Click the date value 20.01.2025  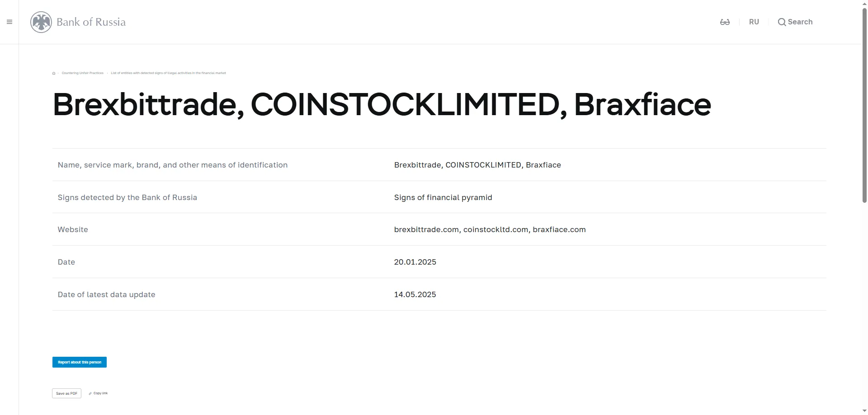415,262
